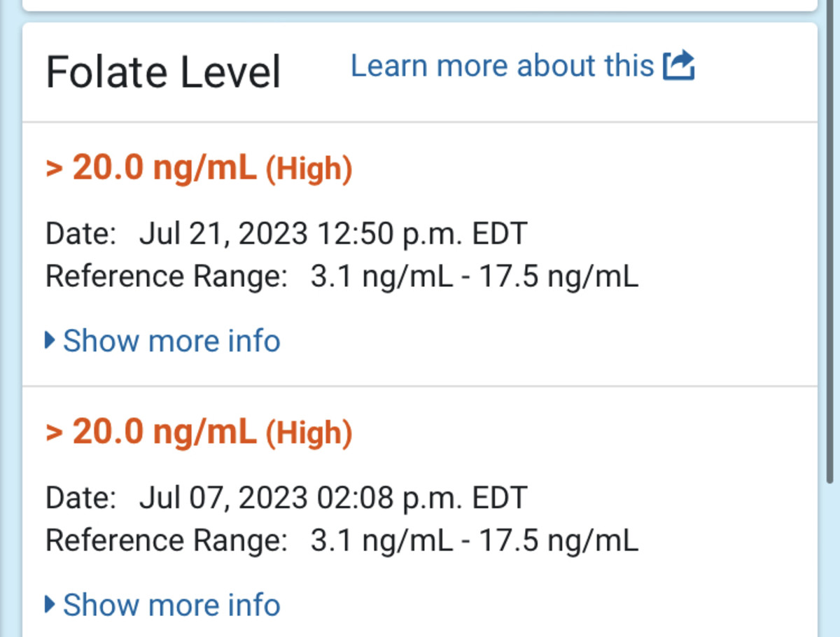Open the "Learn more about this" link
Screen dimensions: 840x637
[501, 66]
